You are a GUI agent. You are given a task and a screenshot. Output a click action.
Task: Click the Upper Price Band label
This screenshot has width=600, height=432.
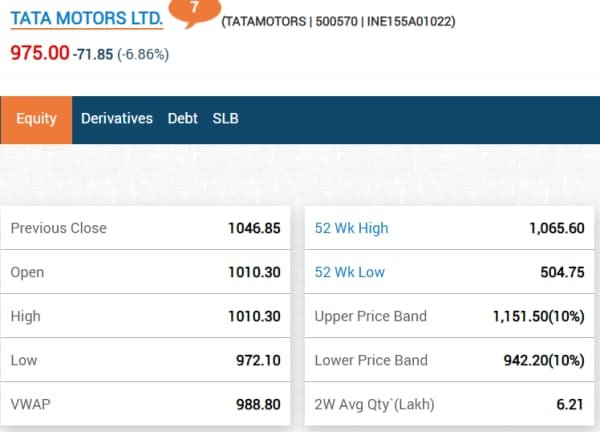tap(370, 316)
